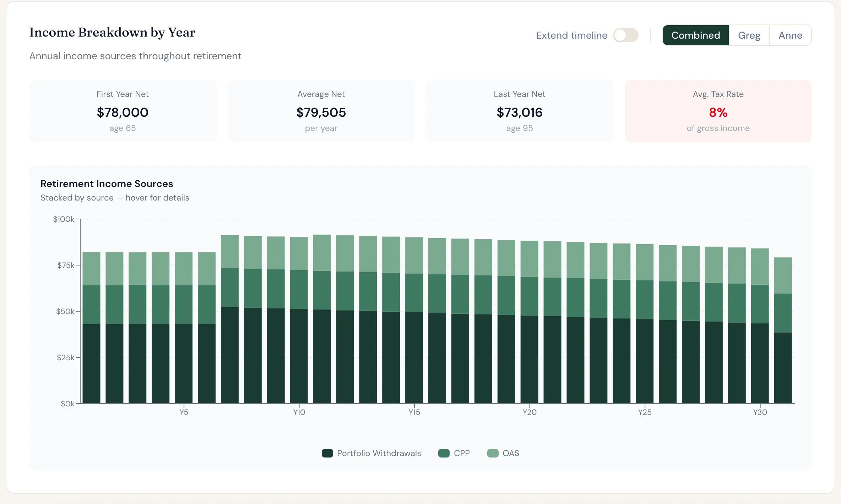
Task: Click the CPP legend color swatch
Action: coord(444,453)
